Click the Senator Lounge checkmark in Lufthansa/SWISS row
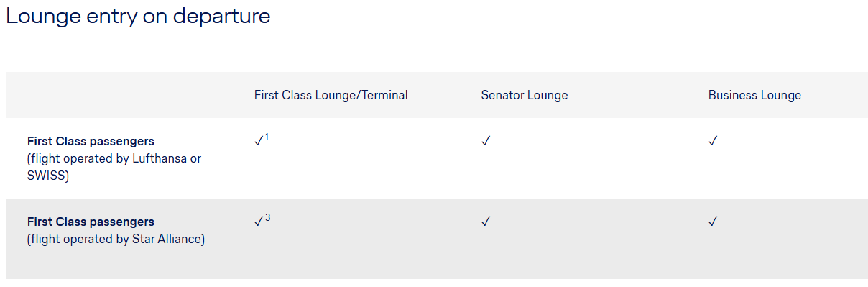Screen dimensions: 868x287 486,142
